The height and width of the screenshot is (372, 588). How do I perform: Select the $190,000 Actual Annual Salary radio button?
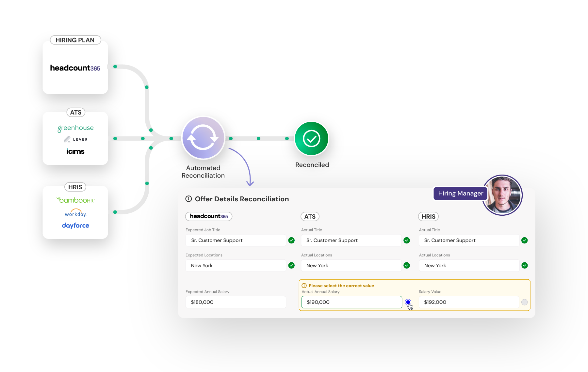click(x=408, y=302)
